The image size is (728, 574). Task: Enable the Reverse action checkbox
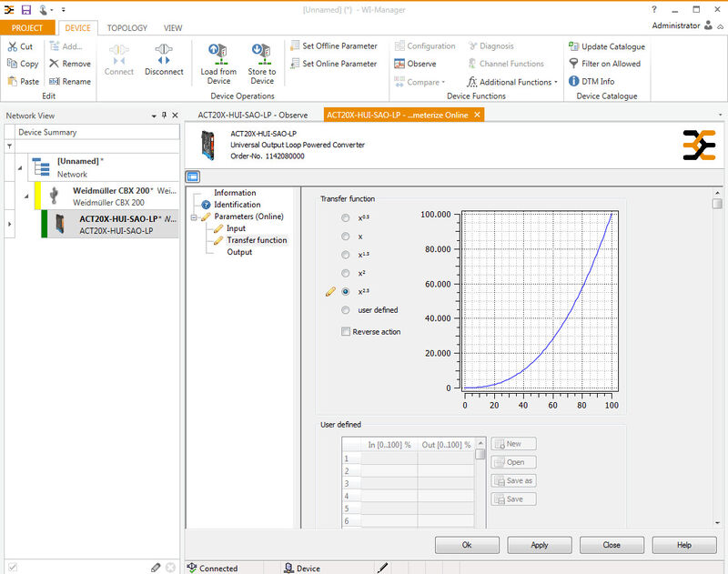click(346, 332)
